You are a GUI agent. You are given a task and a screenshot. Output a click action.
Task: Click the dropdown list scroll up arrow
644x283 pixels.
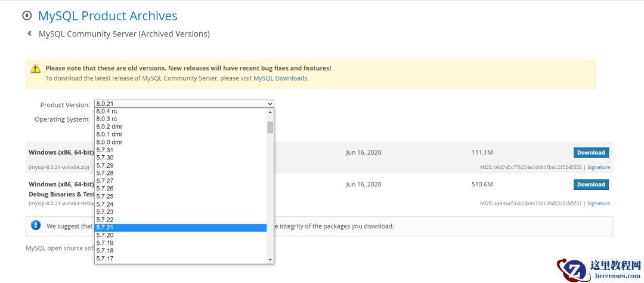(x=270, y=112)
